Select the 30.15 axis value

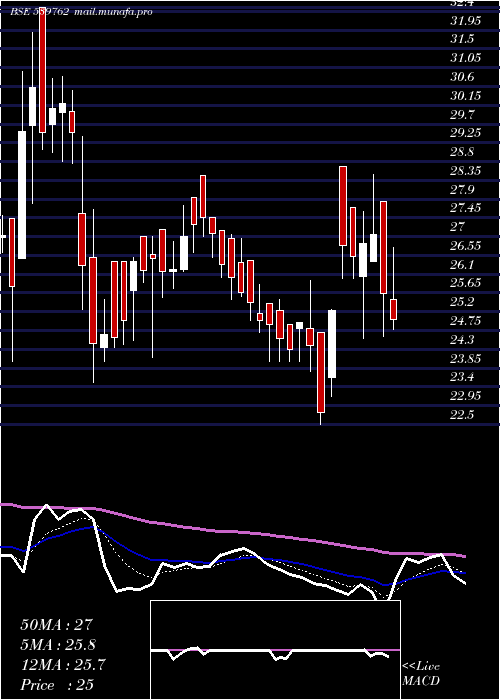(465, 96)
